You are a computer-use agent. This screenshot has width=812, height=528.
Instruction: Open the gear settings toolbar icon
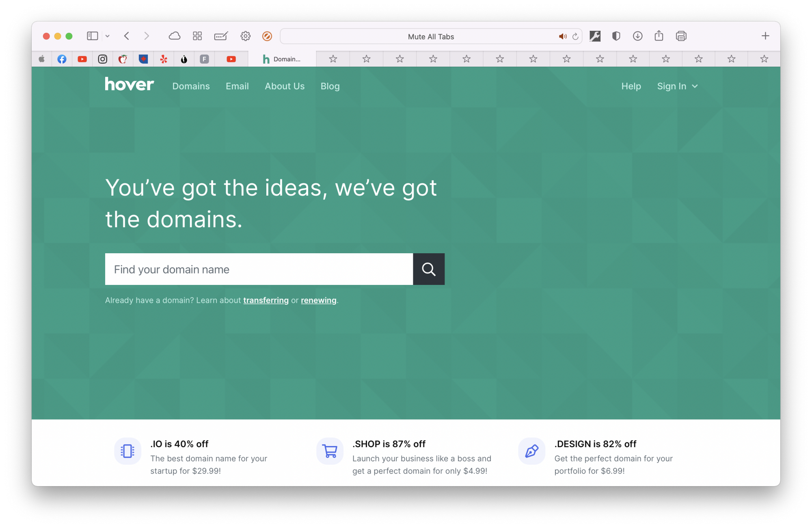click(x=245, y=36)
